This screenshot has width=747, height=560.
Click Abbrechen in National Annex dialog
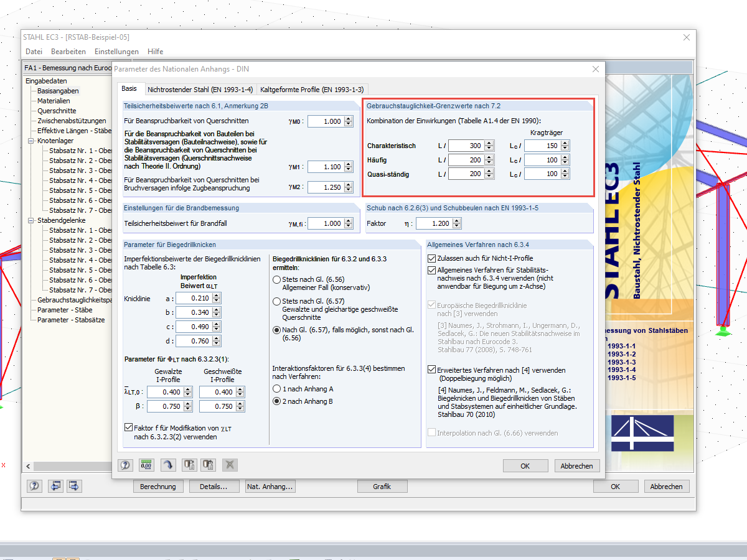576,466
